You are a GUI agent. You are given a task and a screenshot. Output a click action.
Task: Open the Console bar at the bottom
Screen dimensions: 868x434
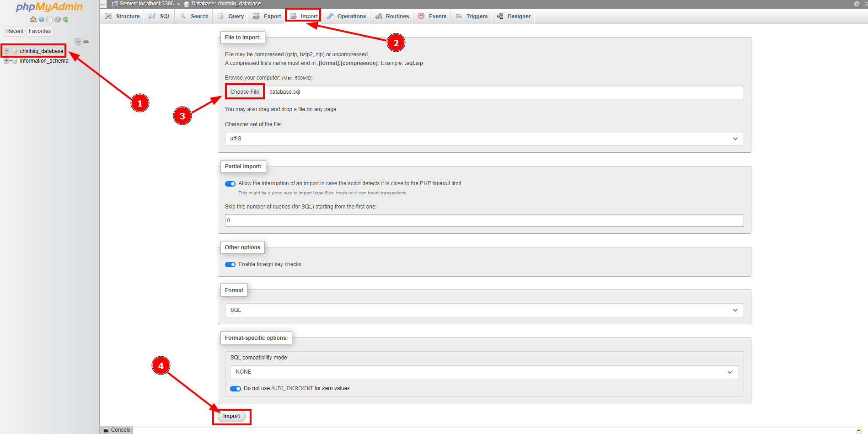coord(117,430)
